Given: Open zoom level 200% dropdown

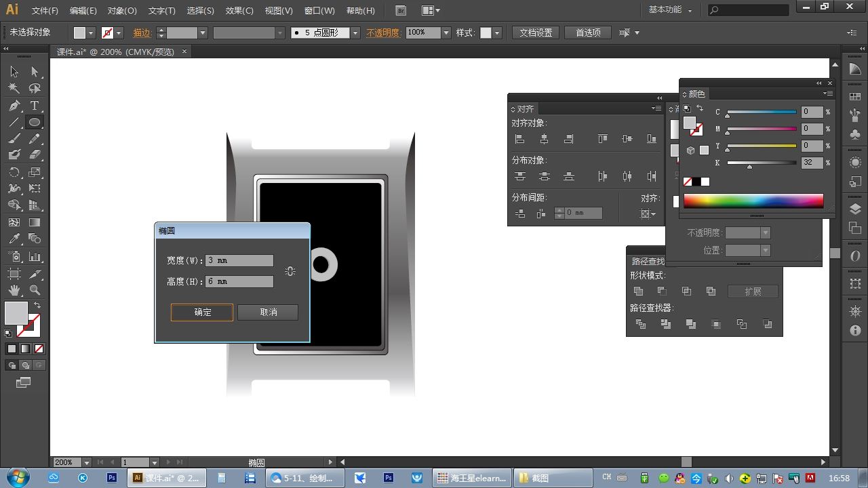Looking at the screenshot, I should (86, 462).
